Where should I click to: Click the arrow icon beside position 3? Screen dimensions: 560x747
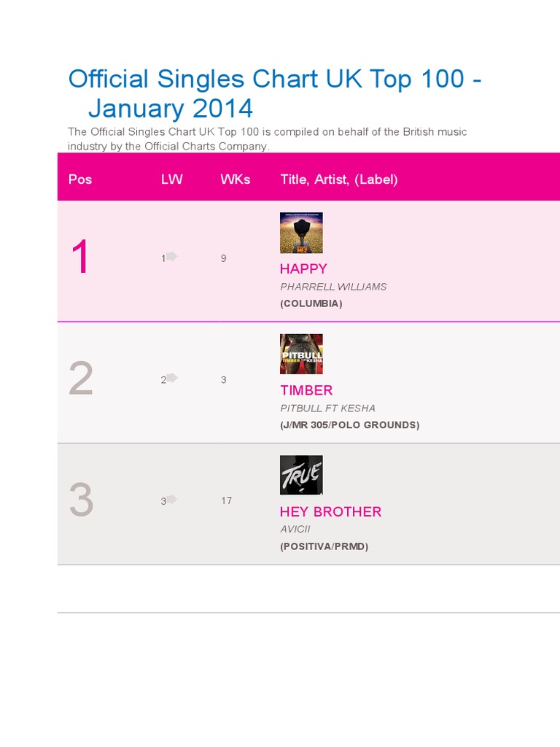click(172, 499)
